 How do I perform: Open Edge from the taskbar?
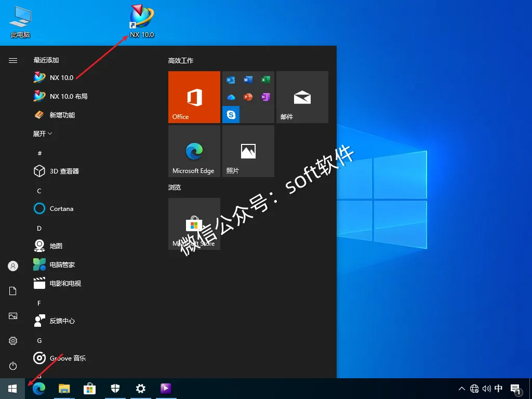coord(39,389)
